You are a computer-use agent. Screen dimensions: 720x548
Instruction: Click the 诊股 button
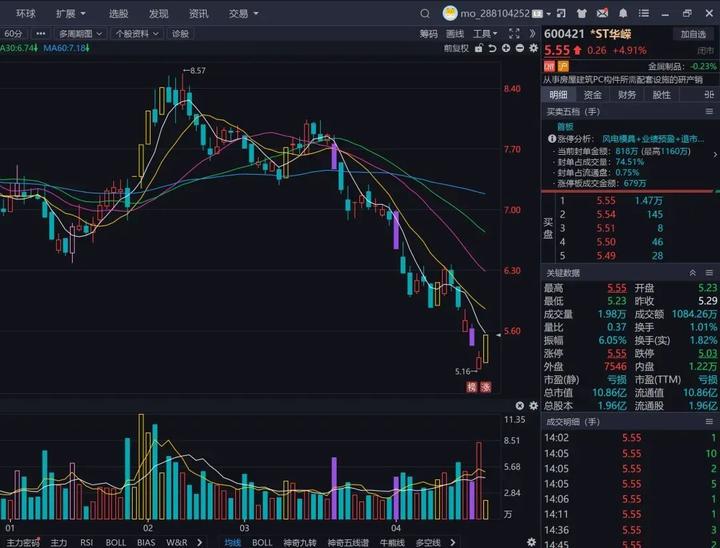(180, 33)
